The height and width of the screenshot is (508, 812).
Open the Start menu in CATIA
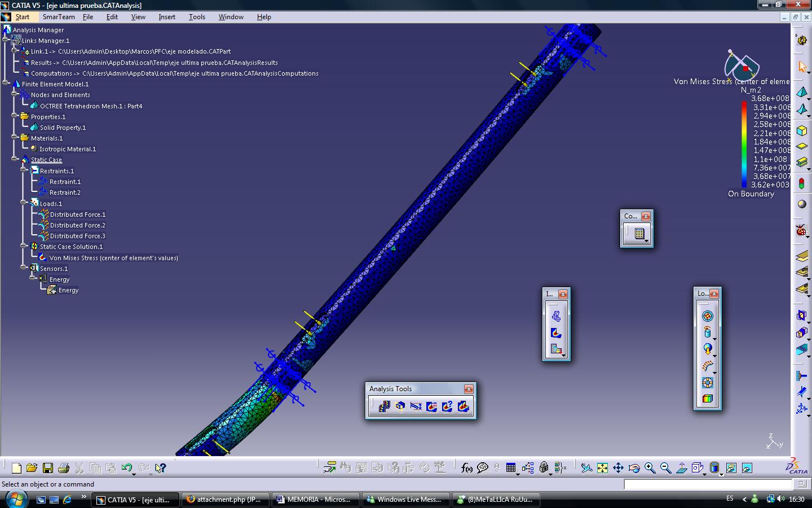(23, 17)
